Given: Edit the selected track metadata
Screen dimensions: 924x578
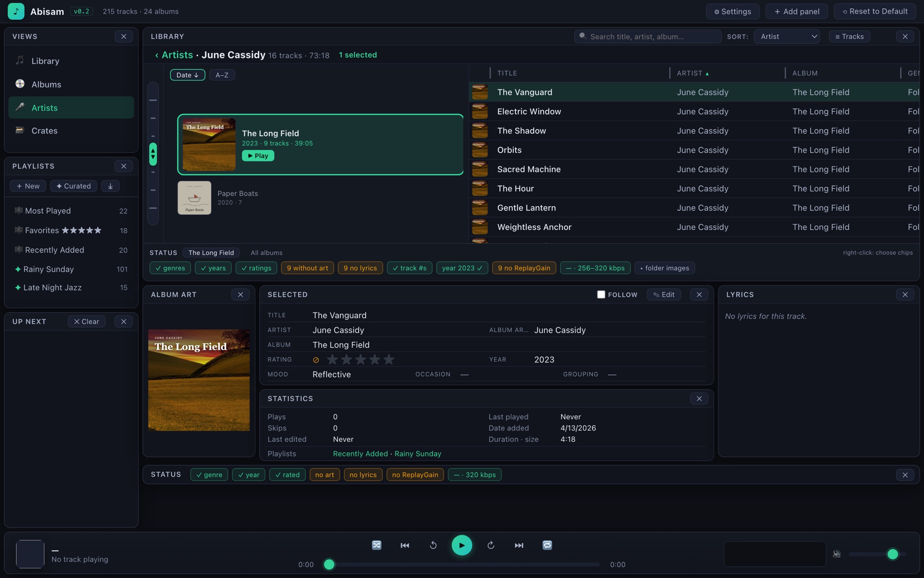Looking at the screenshot, I should [663, 295].
